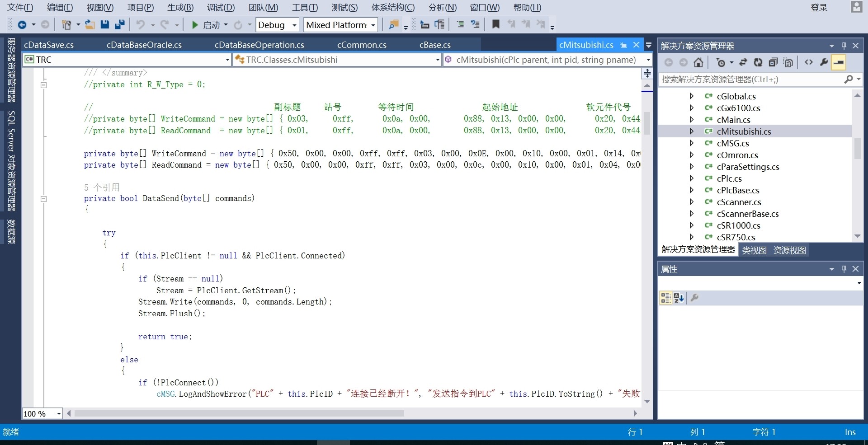Screen dimensions: 868x445
Task: Open the 数据源 side tab
Action: [x=11, y=232]
